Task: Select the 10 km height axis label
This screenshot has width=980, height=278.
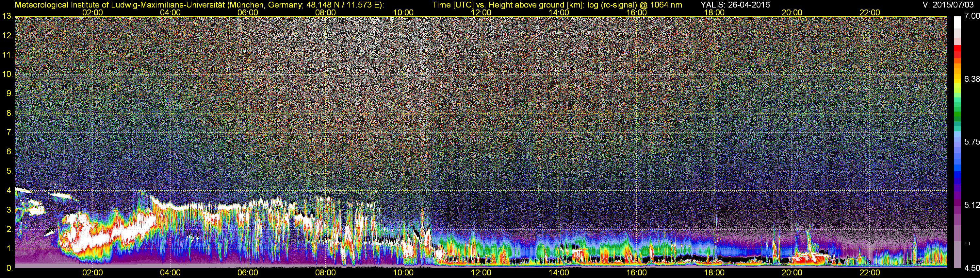Action: coord(7,74)
